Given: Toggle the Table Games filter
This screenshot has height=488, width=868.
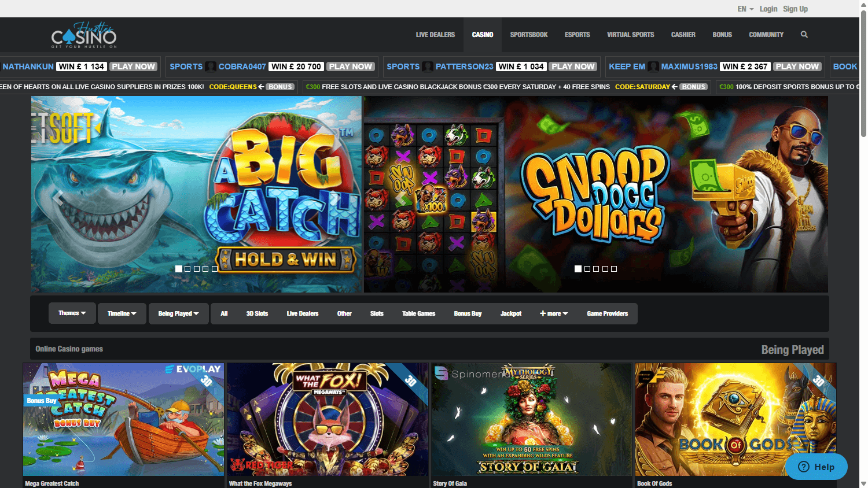Looking at the screenshot, I should 418,313.
